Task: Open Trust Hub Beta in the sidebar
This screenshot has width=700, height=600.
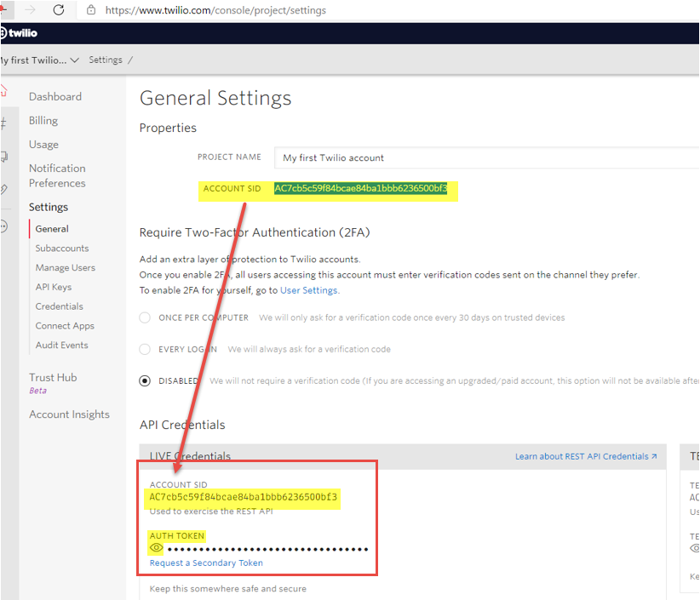Action: (x=53, y=383)
